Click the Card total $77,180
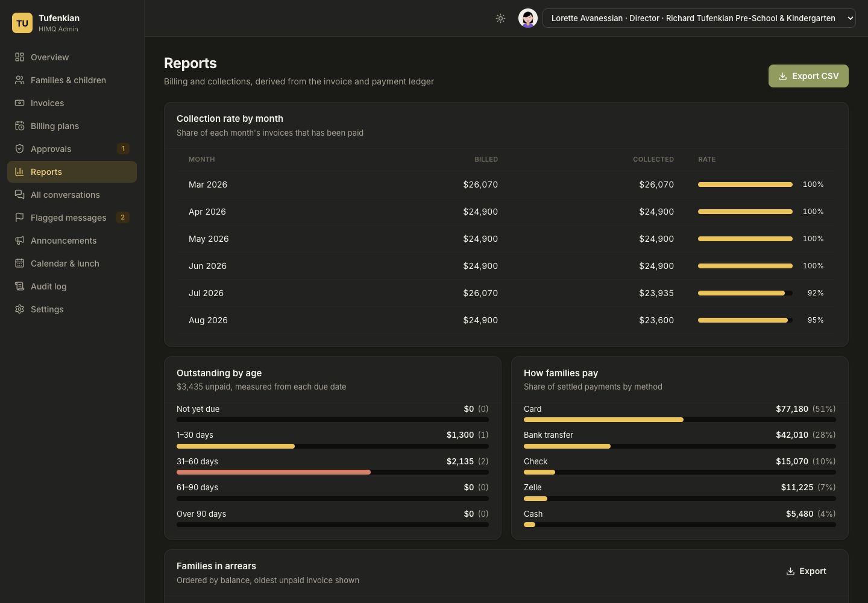Screen dimensions: 868x603 [792, 409]
